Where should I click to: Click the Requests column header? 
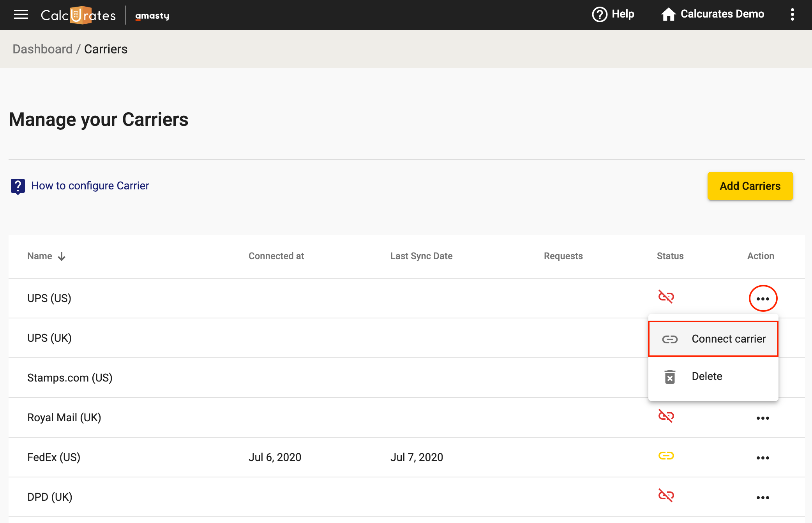(x=563, y=256)
